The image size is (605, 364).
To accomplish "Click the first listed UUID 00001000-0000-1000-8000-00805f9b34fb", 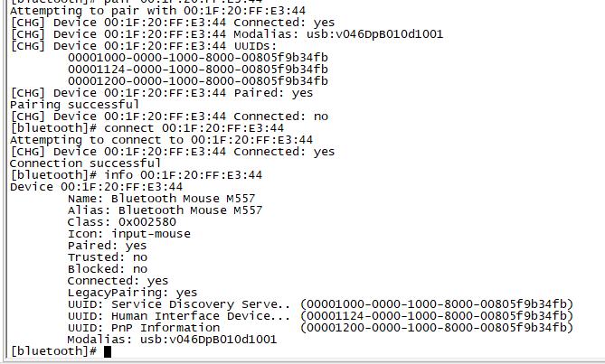I will pos(197,58).
